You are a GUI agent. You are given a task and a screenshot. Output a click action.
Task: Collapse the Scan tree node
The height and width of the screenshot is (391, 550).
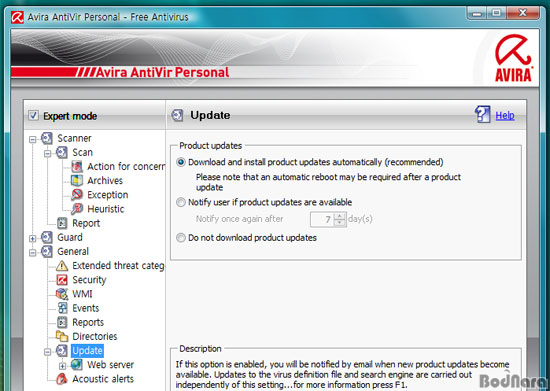[x=48, y=153]
